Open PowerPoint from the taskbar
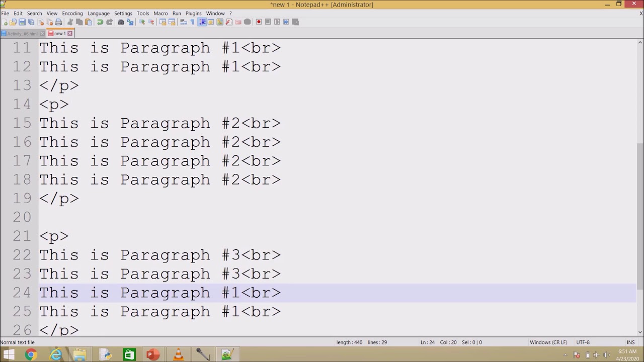644x362 pixels. coord(153,355)
